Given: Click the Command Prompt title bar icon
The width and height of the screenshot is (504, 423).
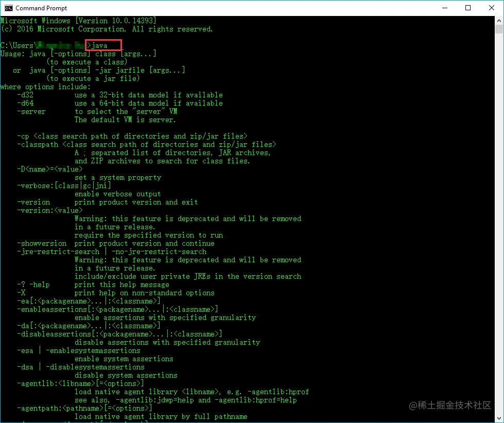Looking at the screenshot, I should click(x=8, y=8).
